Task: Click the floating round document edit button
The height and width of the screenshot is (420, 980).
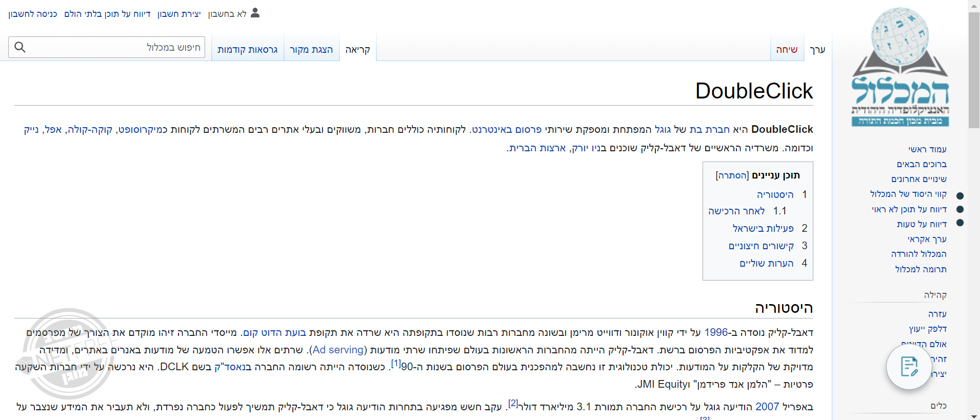Action: pyautogui.click(x=909, y=367)
